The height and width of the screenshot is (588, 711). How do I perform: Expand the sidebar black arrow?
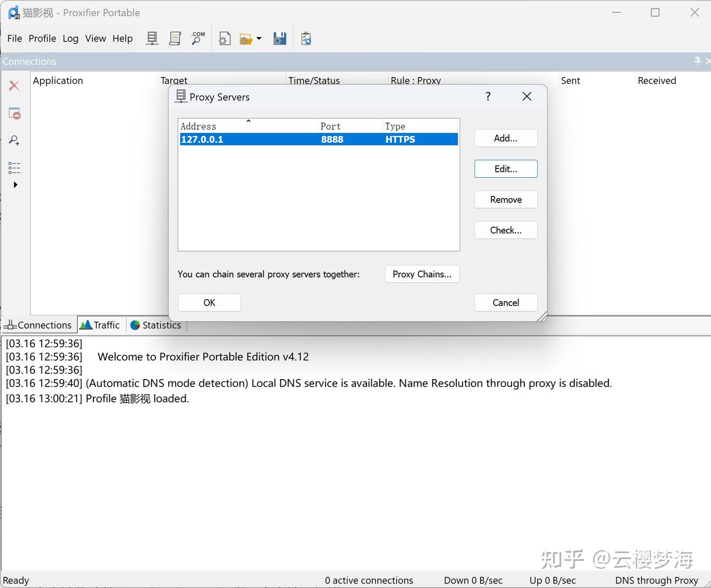(x=15, y=185)
